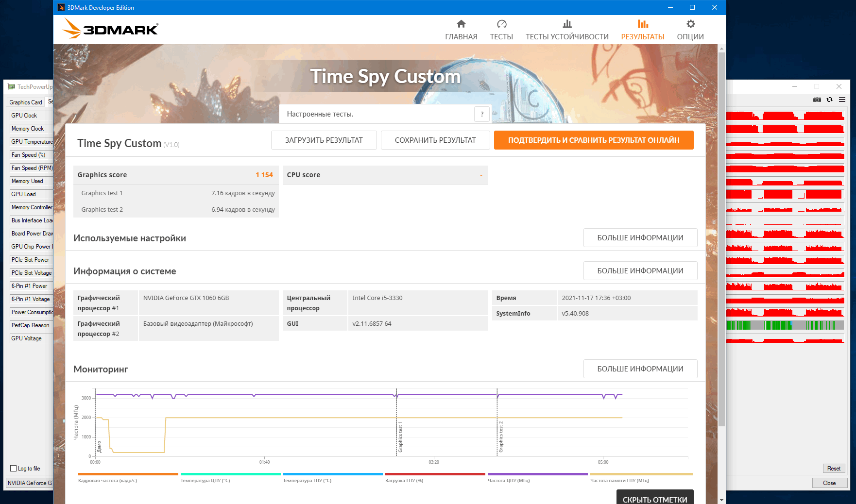Click NVIDIA GeForce GTX 1060 6GB text
The width and height of the screenshot is (856, 504).
click(186, 298)
